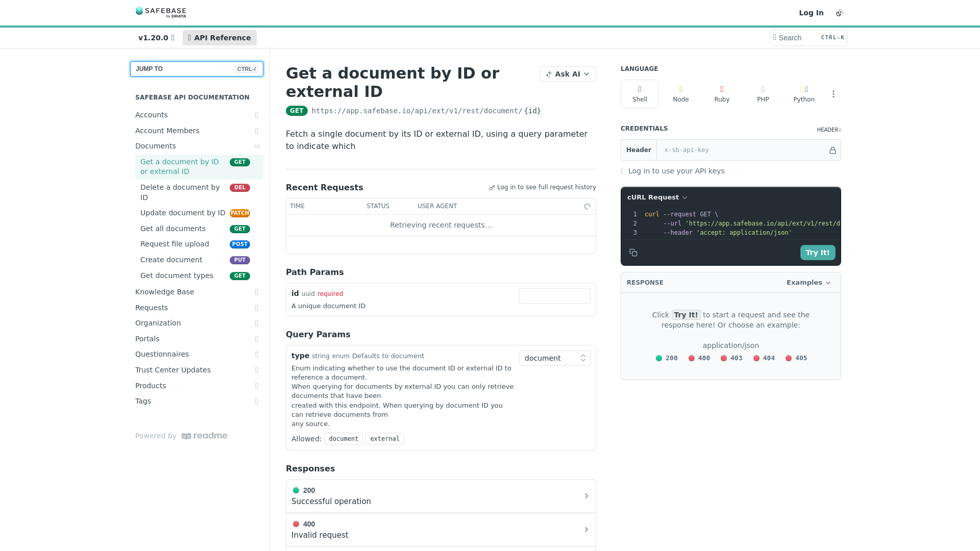Expand the 400 Invalid request response
980x551 pixels.
(x=441, y=530)
